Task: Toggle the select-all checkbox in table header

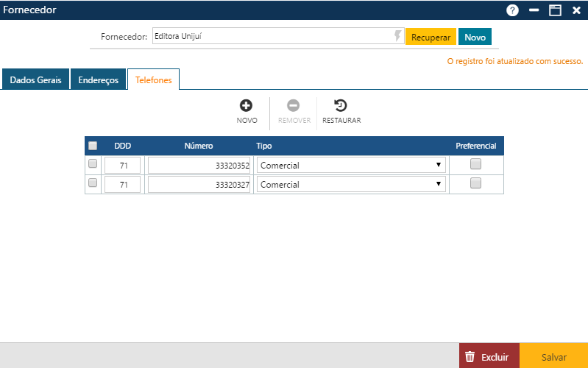Action: click(x=93, y=146)
